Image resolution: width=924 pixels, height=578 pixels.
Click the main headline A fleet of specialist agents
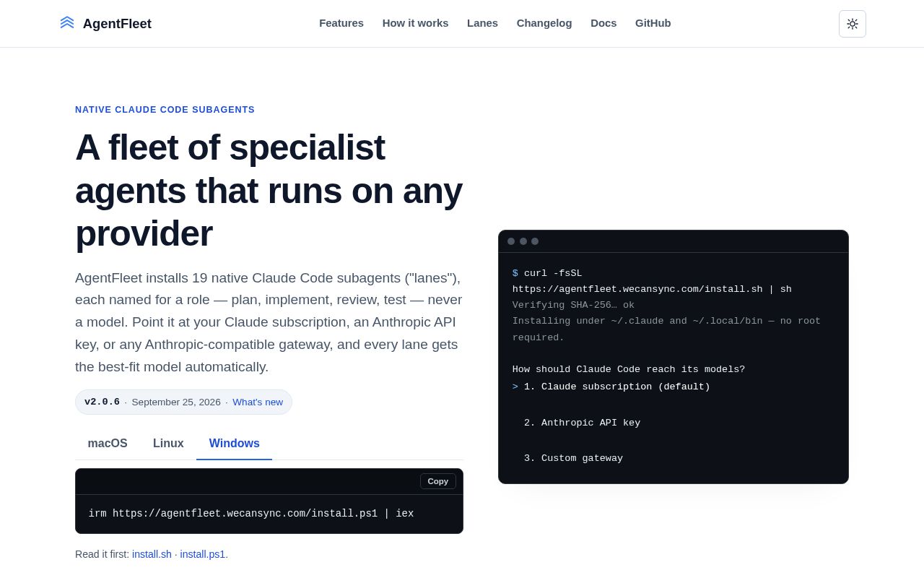coord(269,190)
